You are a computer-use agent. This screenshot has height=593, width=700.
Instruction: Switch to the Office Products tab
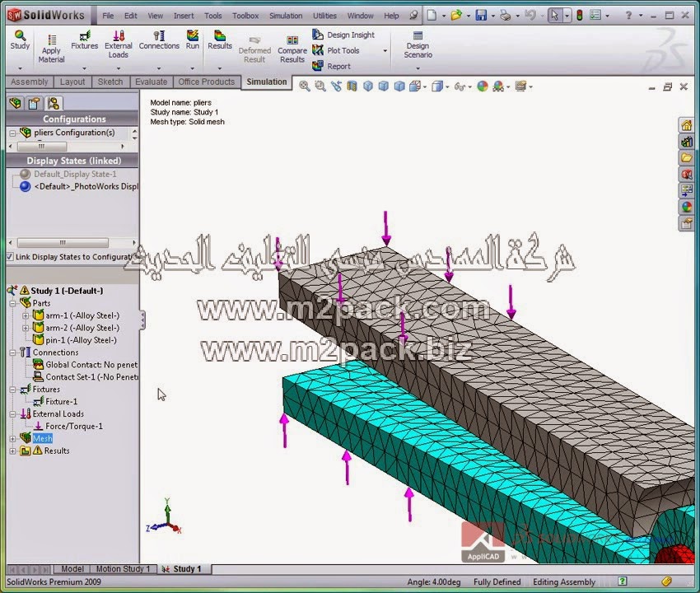(206, 82)
